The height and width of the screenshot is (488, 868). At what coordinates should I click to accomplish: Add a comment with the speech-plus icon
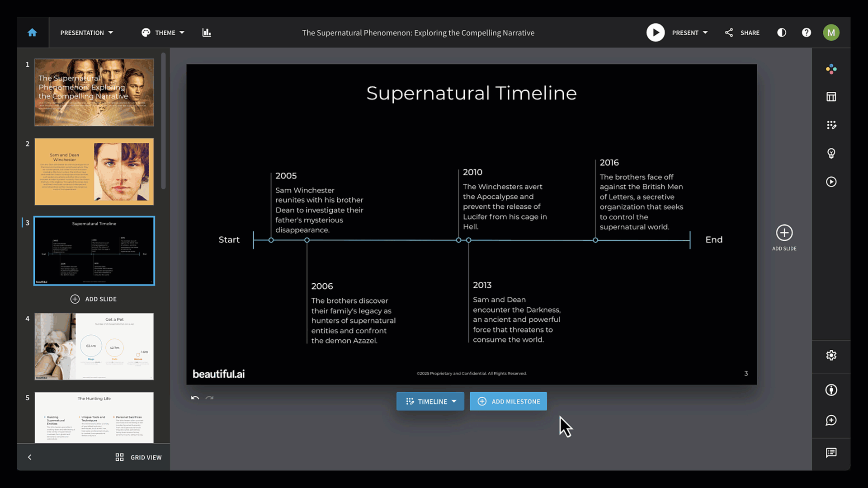tap(831, 420)
